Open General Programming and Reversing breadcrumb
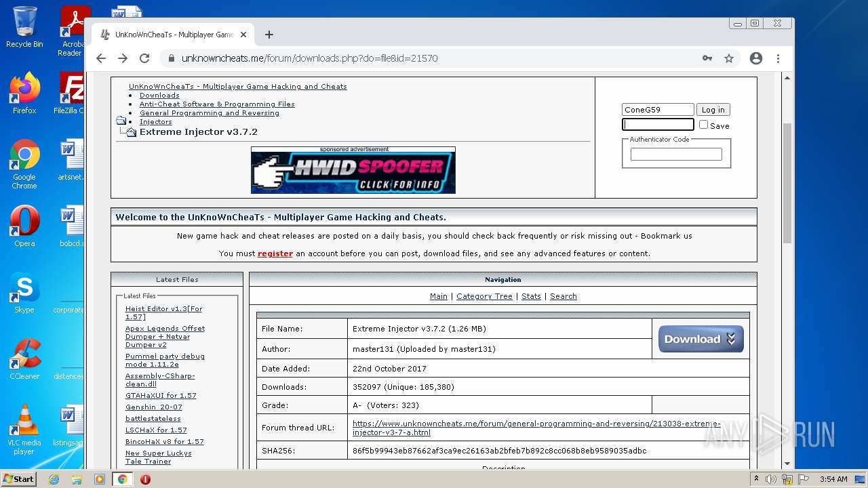 (x=210, y=113)
